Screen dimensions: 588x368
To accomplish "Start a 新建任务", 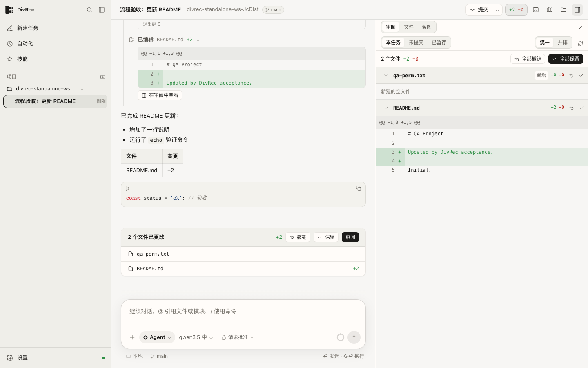I will [x=56, y=28].
